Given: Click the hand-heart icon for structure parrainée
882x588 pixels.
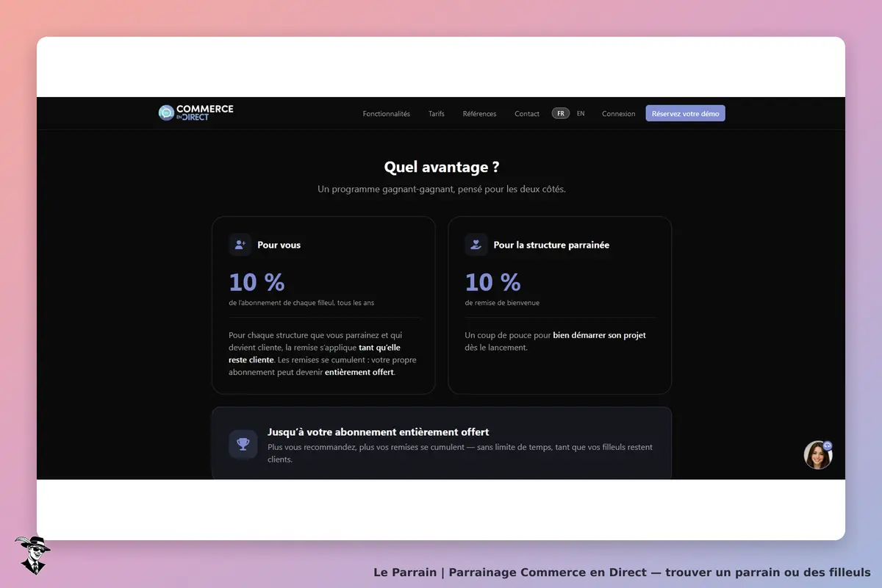Looking at the screenshot, I should [476, 245].
